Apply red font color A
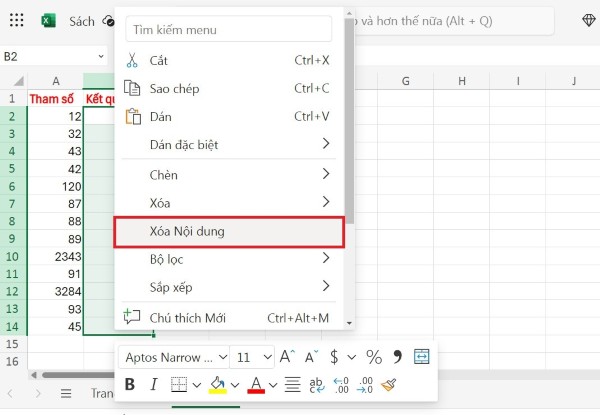The height and width of the screenshot is (415, 600). click(x=256, y=384)
